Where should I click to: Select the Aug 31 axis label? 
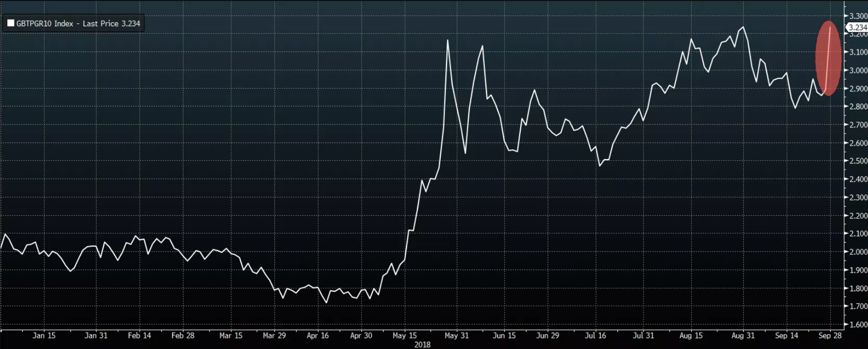(x=743, y=335)
